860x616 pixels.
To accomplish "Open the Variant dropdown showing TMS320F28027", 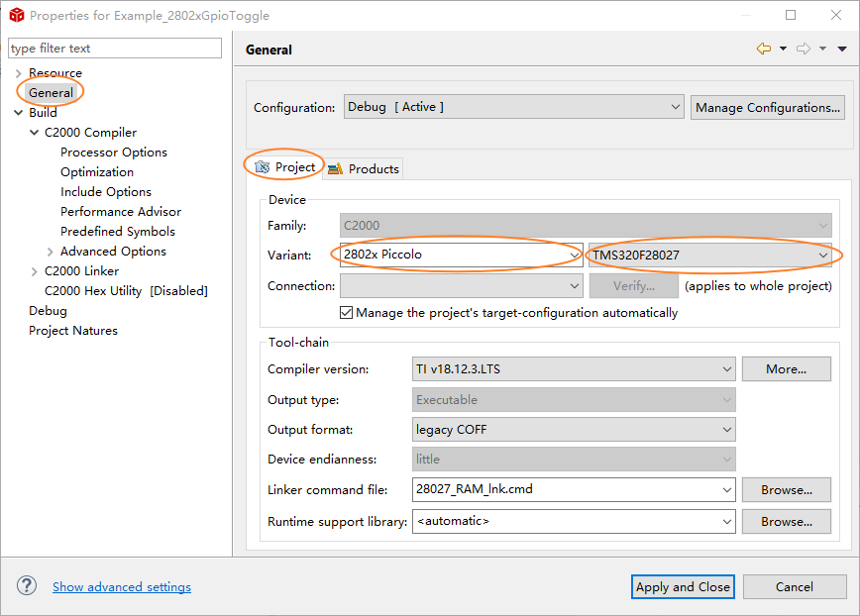I will [x=823, y=255].
